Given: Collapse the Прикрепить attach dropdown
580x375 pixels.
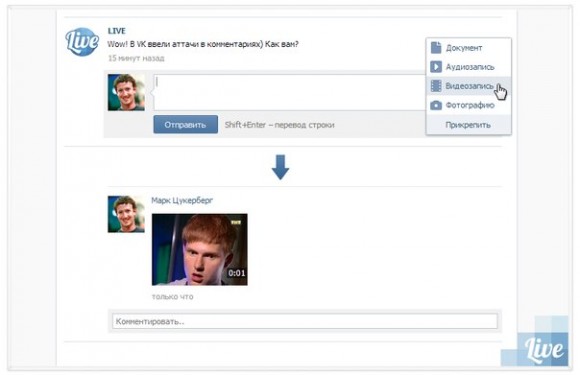Looking at the screenshot, I should coord(468,125).
